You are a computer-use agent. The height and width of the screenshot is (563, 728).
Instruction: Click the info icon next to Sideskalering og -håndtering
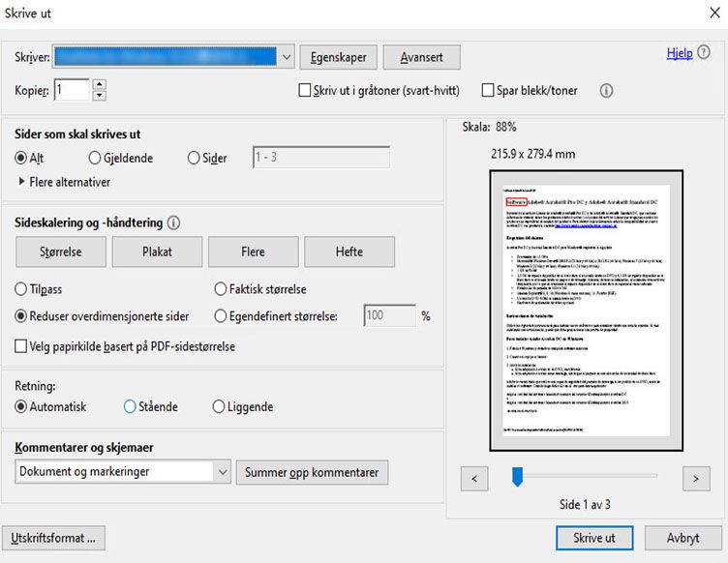click(173, 223)
